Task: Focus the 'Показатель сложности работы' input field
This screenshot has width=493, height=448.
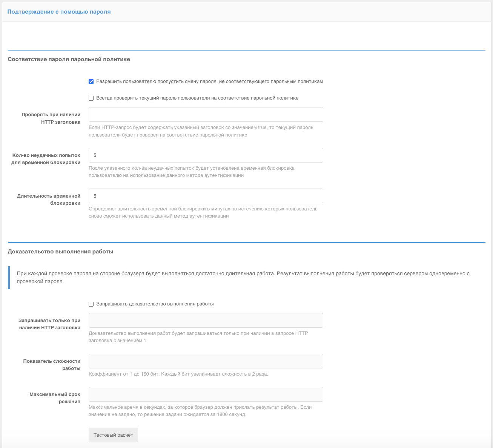Action: click(206, 361)
